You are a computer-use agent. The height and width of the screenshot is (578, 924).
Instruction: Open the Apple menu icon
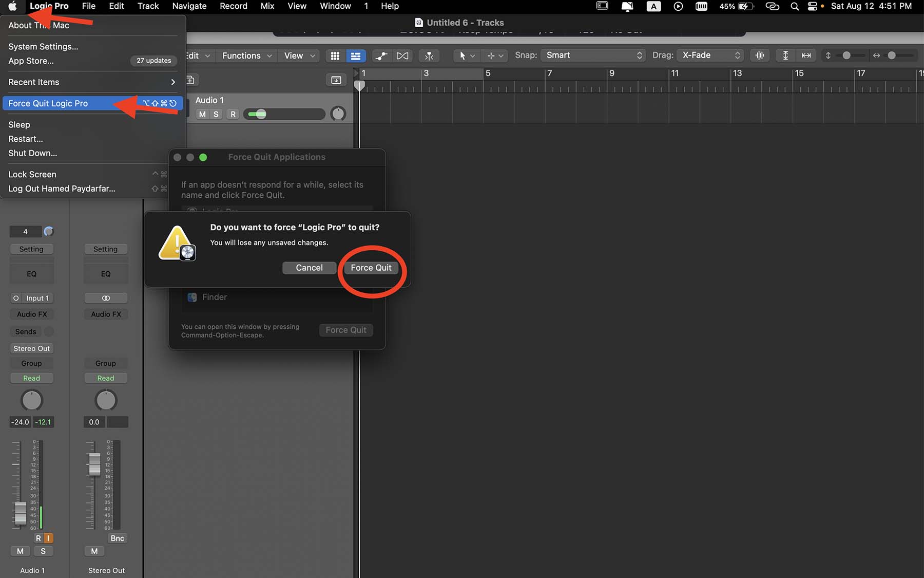click(x=13, y=6)
